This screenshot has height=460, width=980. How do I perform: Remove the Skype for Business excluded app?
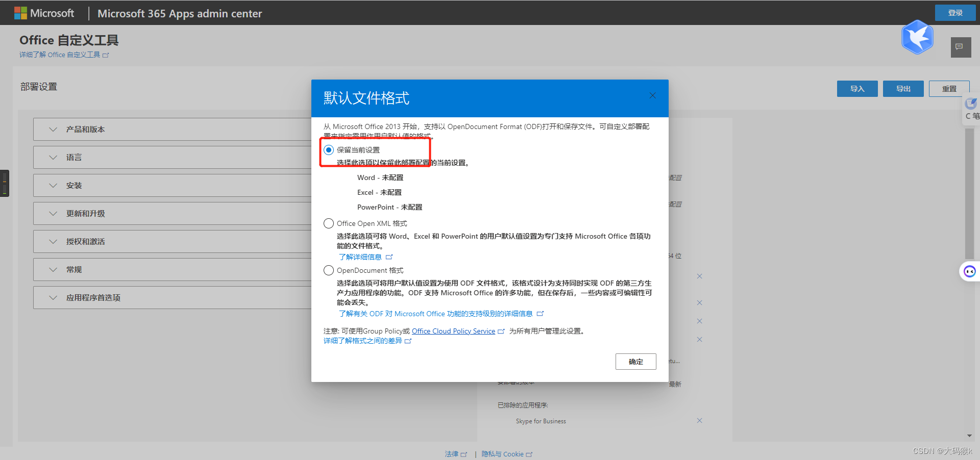click(x=699, y=421)
